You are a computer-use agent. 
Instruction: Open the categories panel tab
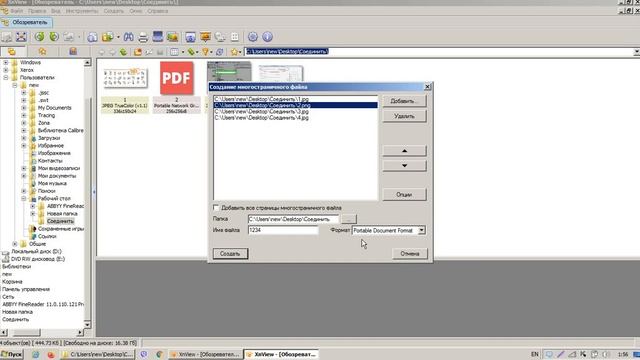(73, 51)
